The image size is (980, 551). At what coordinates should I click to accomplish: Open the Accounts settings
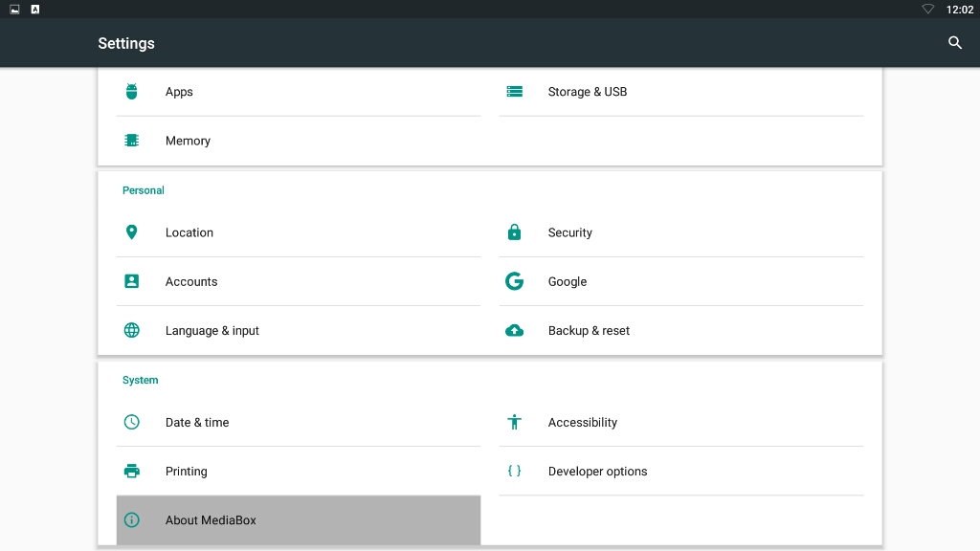(191, 282)
